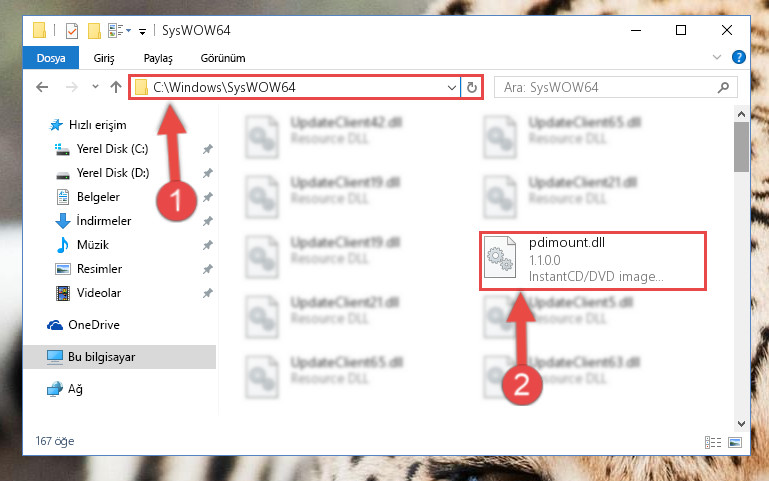
Task: Click the Properties icon in quick access toolbar
Action: pos(72,30)
